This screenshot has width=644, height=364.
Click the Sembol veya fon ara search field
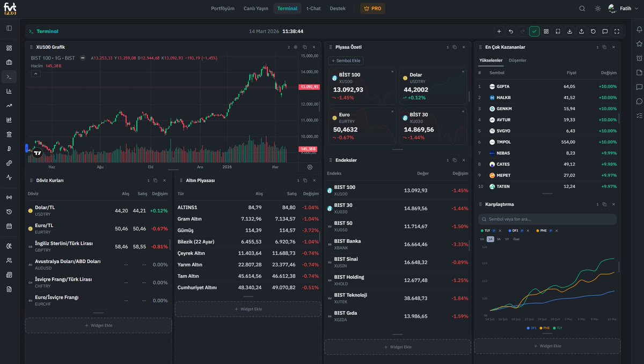coord(547,219)
